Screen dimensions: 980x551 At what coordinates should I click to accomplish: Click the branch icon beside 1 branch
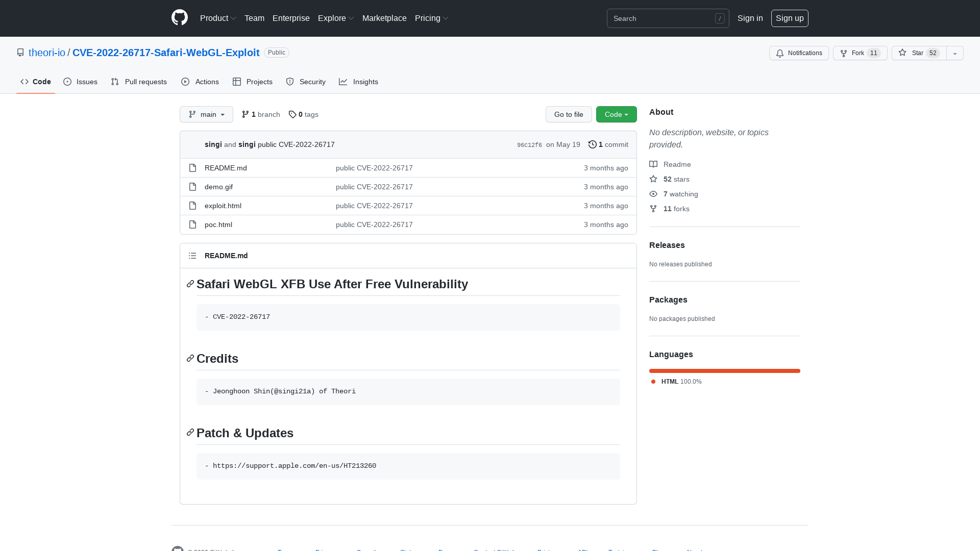(246, 114)
